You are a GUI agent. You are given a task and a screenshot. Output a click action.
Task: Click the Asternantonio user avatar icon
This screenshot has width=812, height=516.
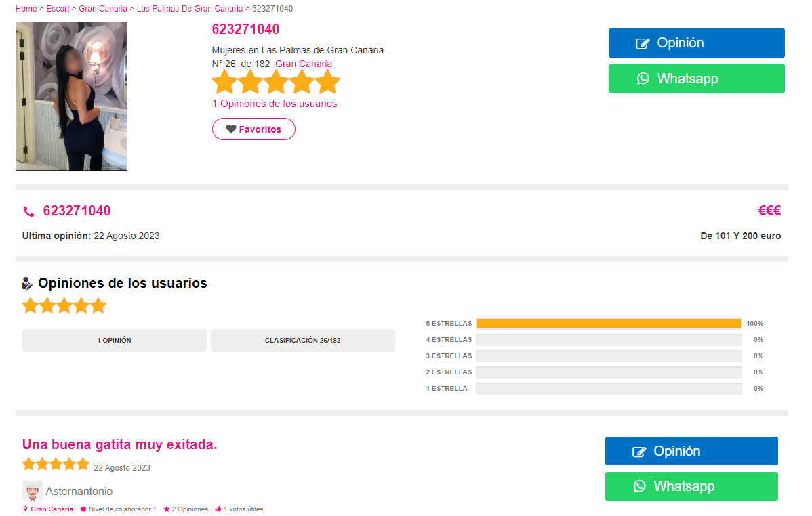pos(32,491)
